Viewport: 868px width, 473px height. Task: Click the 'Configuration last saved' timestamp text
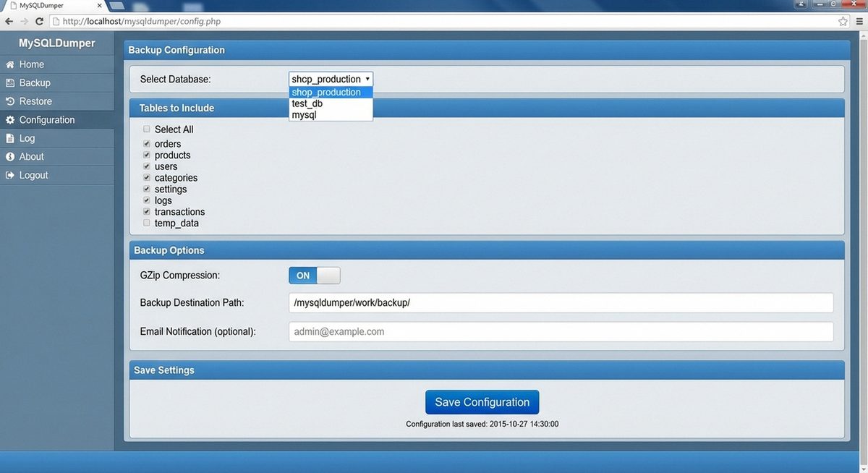[482, 424]
